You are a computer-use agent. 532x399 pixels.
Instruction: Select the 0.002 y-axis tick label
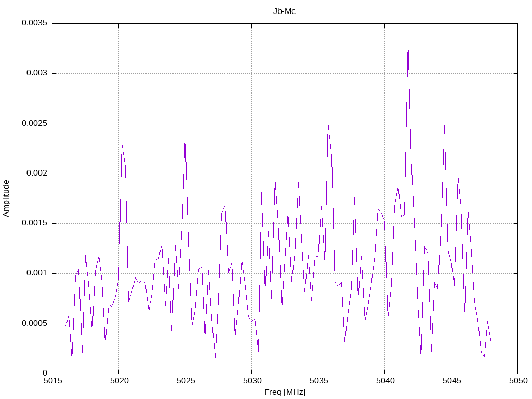coord(37,174)
